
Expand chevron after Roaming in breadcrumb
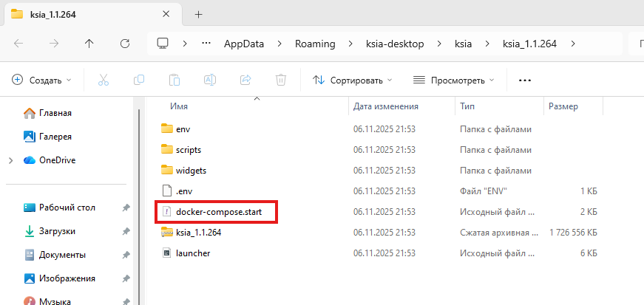click(x=350, y=44)
